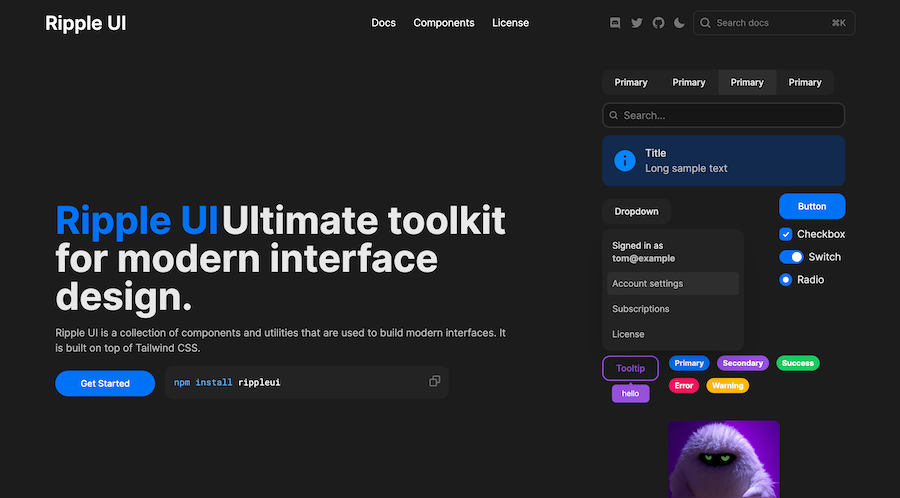Click the blue Primary badge
The width and height of the screenshot is (900, 498).
(x=689, y=363)
